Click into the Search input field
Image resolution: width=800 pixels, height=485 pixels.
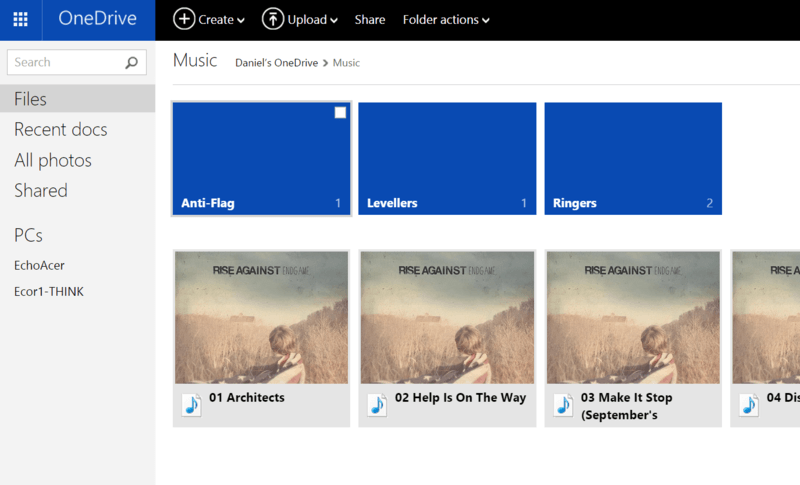(x=65, y=63)
